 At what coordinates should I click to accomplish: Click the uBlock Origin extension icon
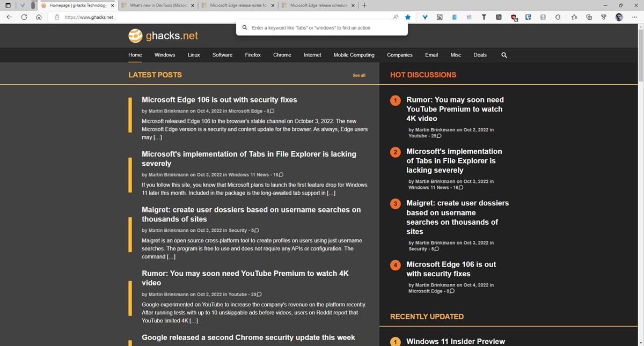pyautogui.click(x=514, y=17)
